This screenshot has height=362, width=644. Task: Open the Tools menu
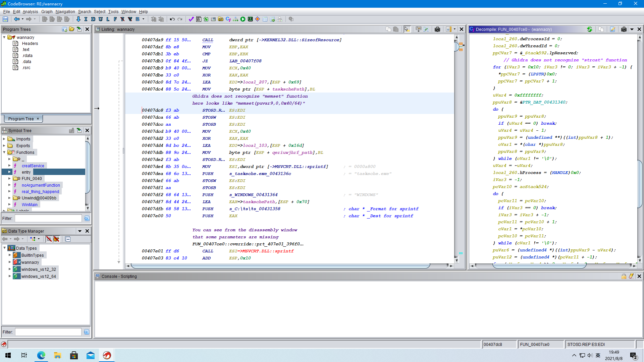pos(113,11)
